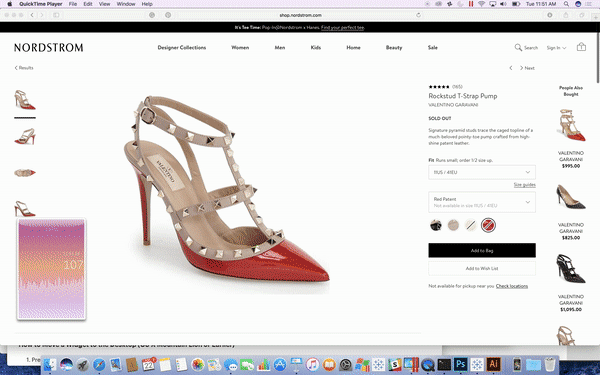View first shoe thumbnail image
This screenshot has width=600, height=375.
coord(25,100)
